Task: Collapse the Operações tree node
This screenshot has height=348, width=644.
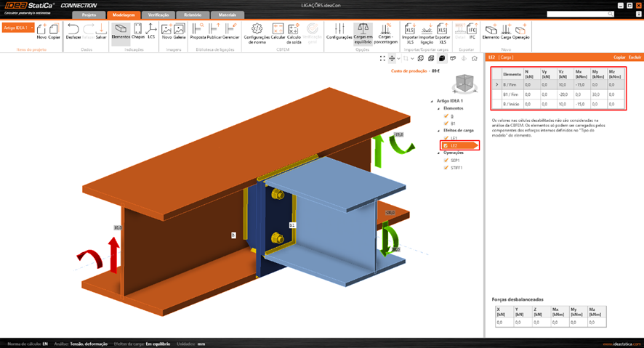Action: click(x=439, y=153)
